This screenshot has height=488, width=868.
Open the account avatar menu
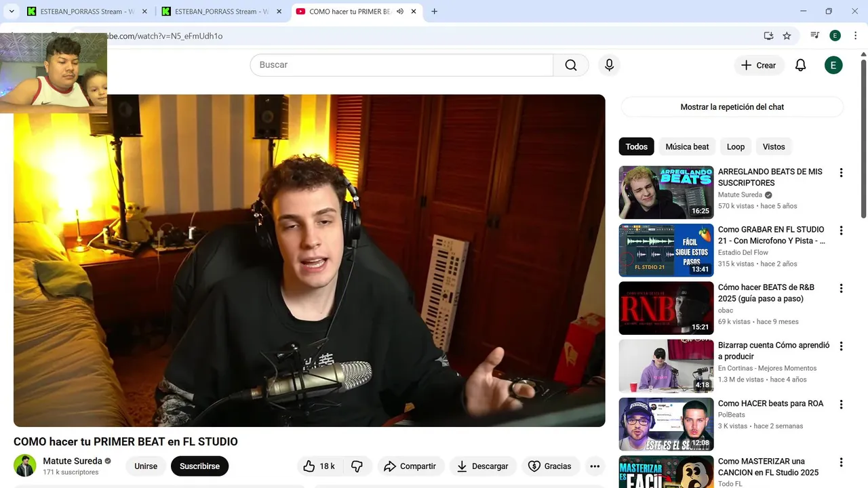coord(833,65)
